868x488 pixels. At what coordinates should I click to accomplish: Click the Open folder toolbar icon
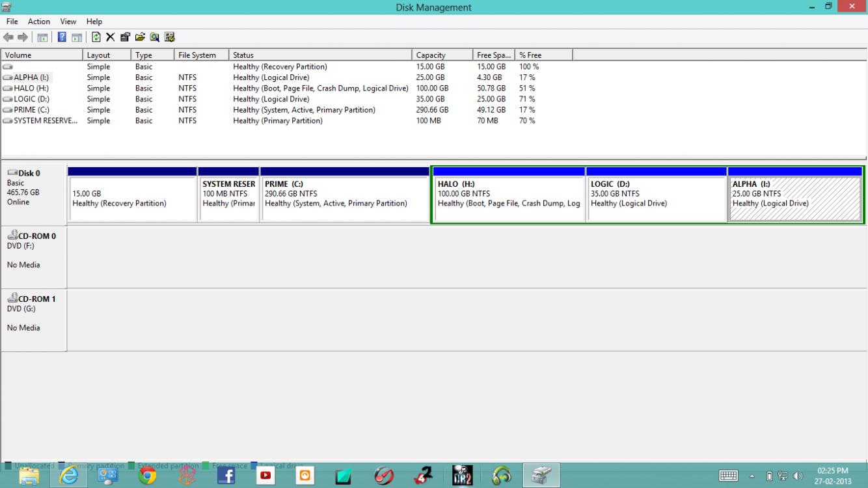[x=140, y=37]
